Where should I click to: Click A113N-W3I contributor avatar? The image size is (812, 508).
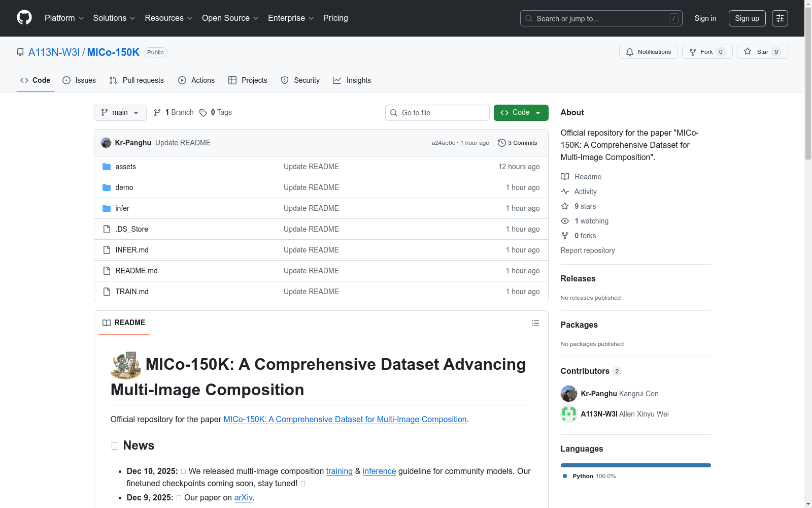pos(569,414)
